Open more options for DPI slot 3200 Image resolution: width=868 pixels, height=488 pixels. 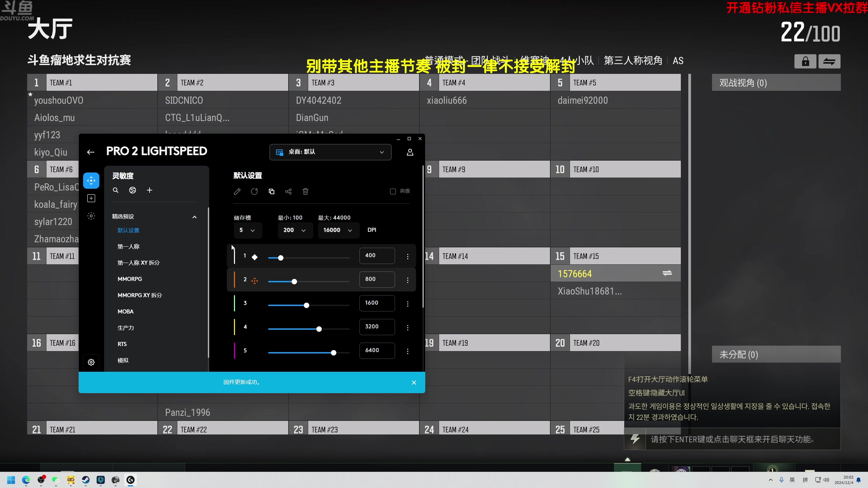pos(408,328)
